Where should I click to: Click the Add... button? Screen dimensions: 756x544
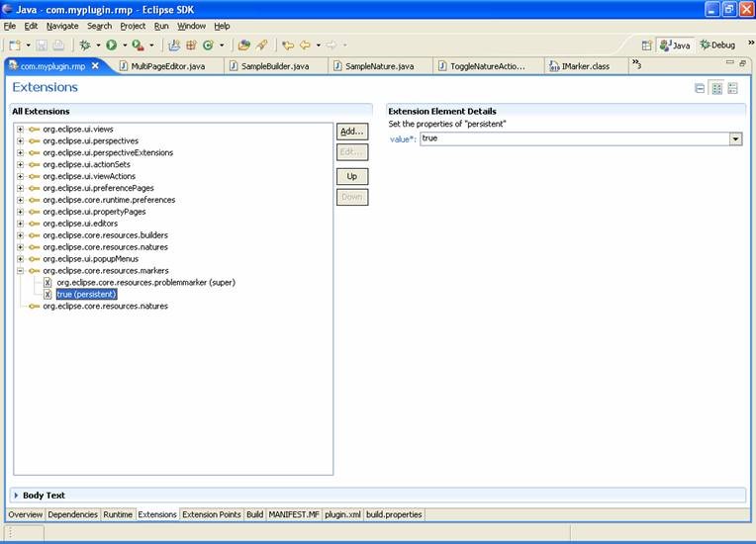point(352,132)
